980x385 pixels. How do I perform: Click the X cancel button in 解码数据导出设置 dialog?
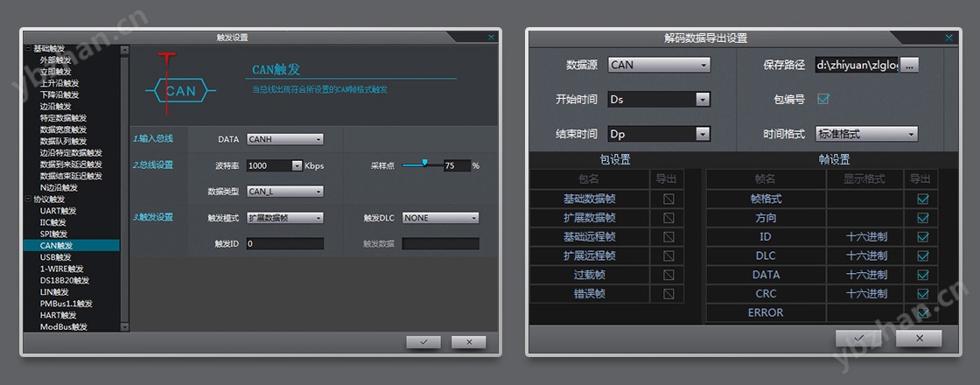918,338
